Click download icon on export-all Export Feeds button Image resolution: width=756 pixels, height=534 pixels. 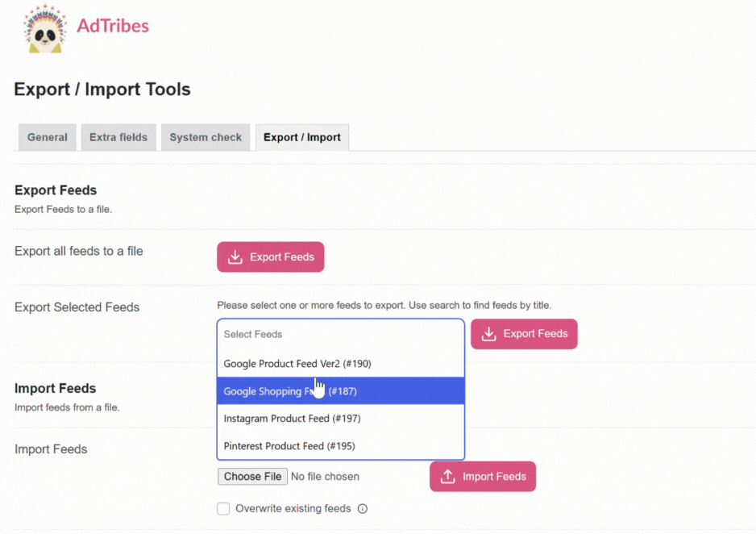tap(235, 257)
